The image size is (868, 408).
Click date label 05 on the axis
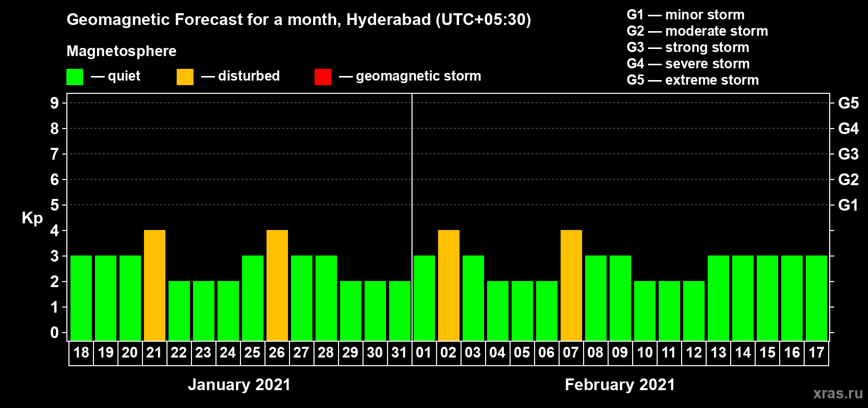pyautogui.click(x=522, y=353)
